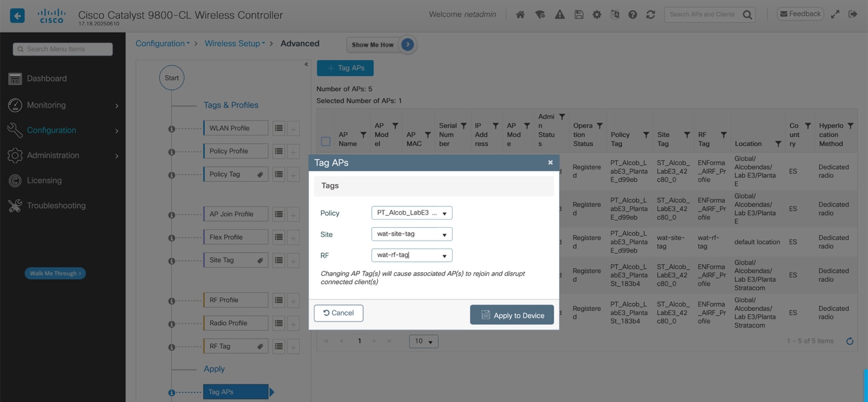Open the Dashboard from the left sidebar
Screen dimensions: 868x402
point(46,78)
